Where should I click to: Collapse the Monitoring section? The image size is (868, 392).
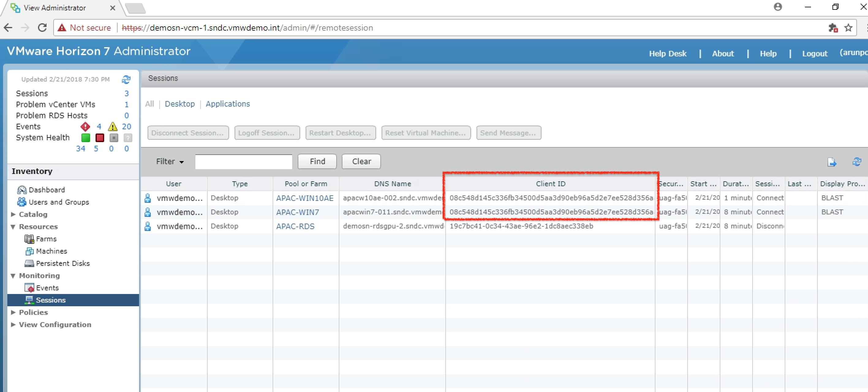13,276
